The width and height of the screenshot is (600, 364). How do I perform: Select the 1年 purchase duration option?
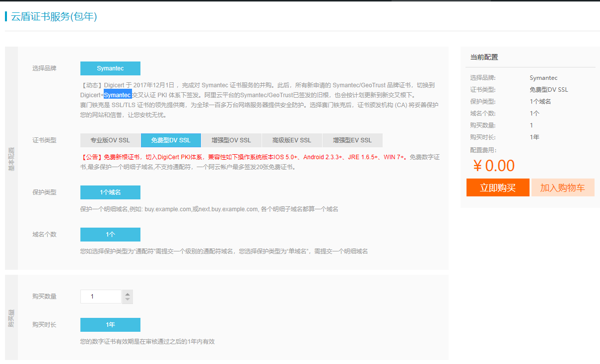(110, 325)
